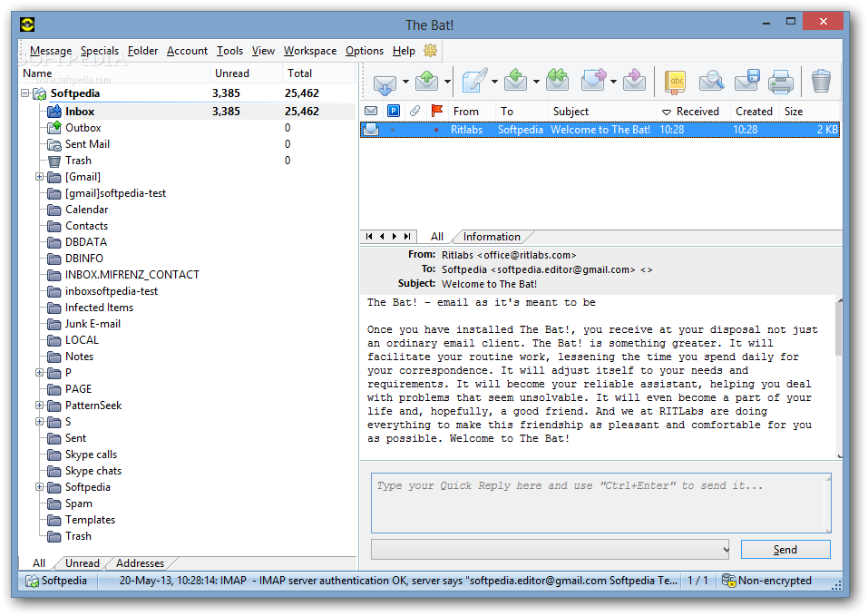Image resolution: width=868 pixels, height=616 pixels.
Task: Sort messages by Received column header
Action: [697, 111]
